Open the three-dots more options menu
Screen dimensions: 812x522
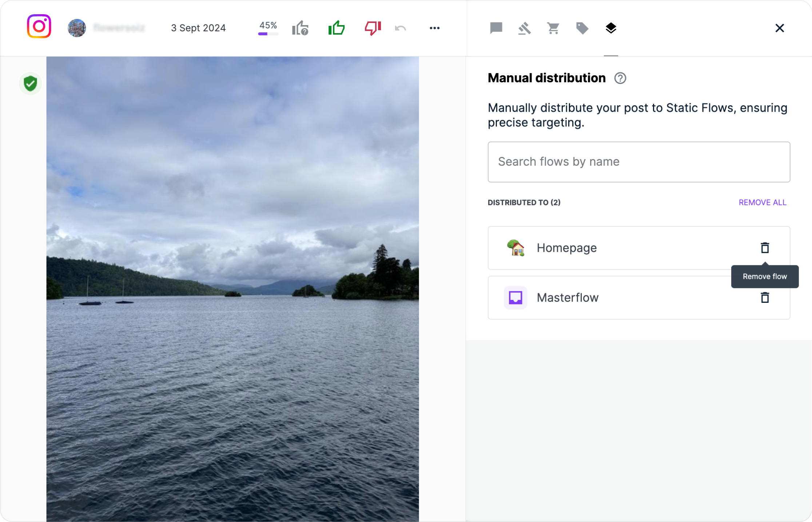[434, 28]
